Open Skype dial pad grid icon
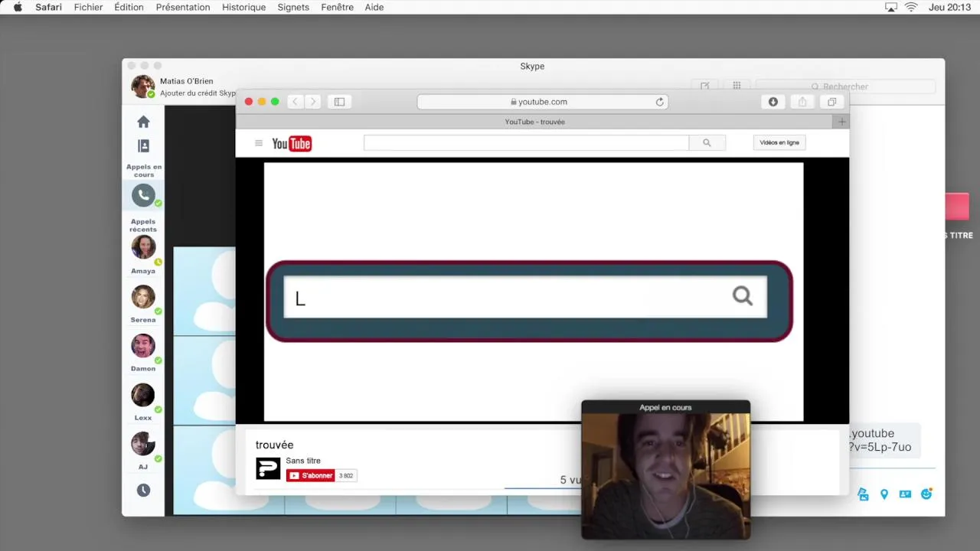 click(x=737, y=86)
